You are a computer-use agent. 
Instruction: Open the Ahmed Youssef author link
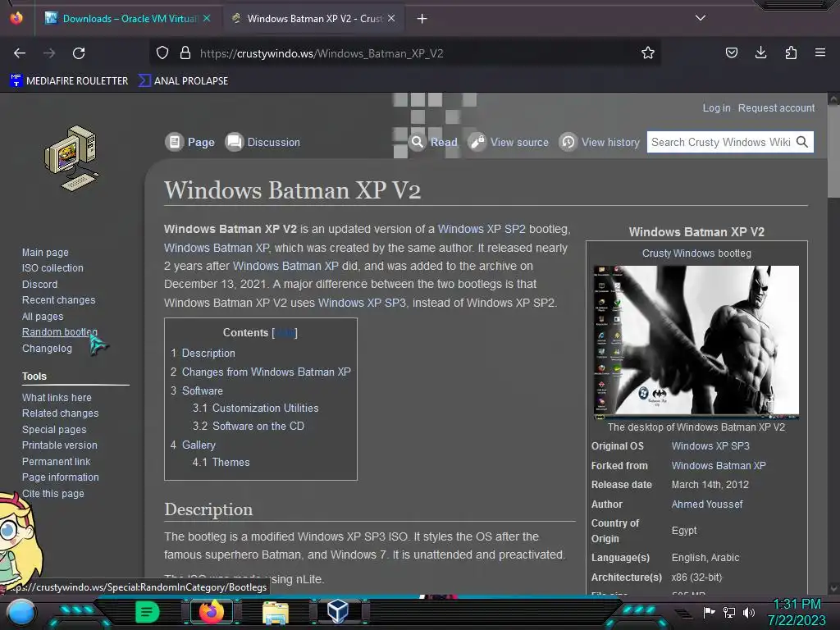click(x=707, y=504)
